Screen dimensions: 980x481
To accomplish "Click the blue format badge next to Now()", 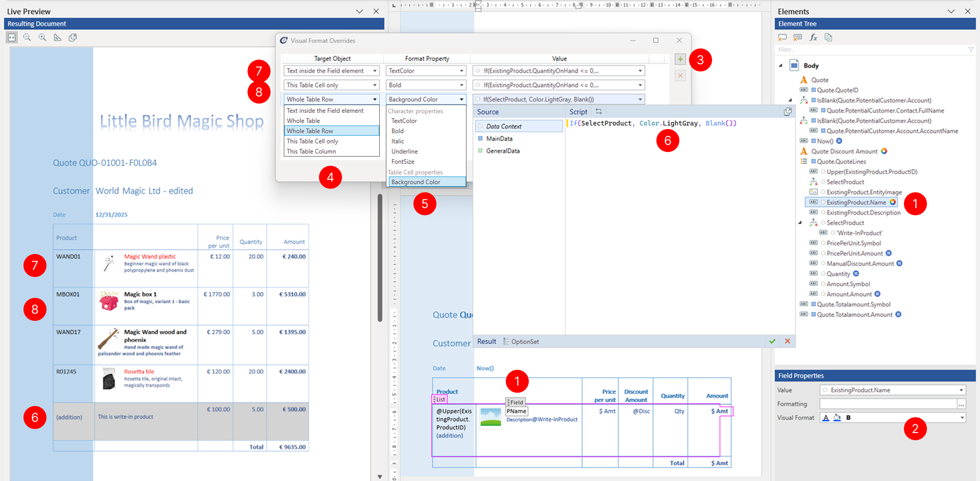I will (839, 141).
